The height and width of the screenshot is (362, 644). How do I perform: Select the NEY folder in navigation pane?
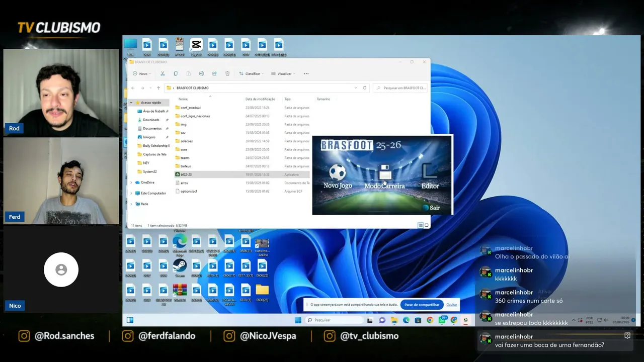[x=146, y=163]
